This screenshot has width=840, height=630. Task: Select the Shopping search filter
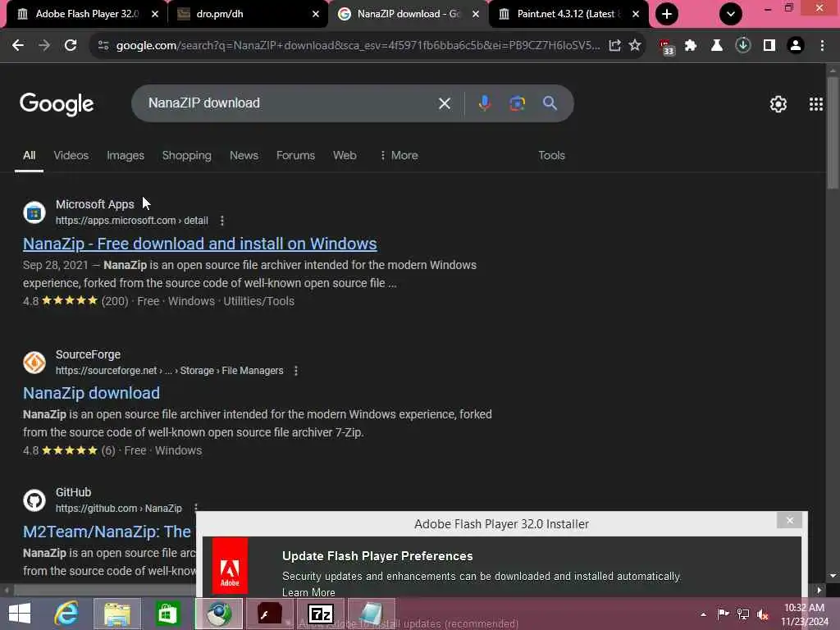(x=186, y=155)
